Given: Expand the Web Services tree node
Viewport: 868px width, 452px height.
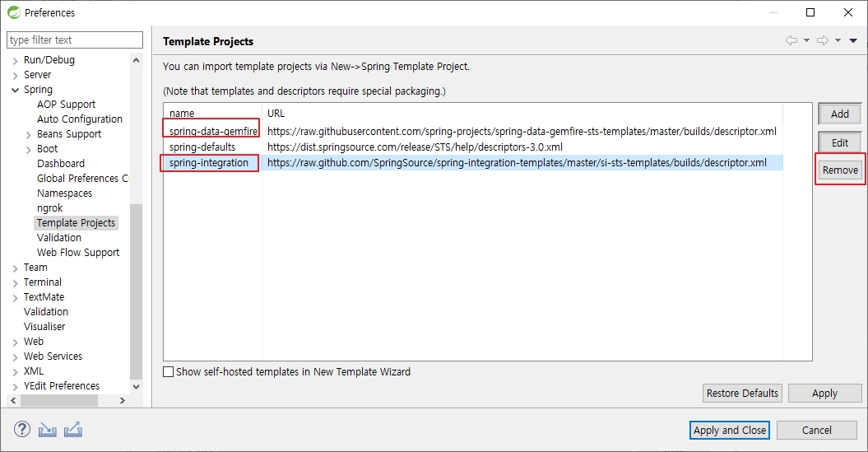Looking at the screenshot, I should pyautogui.click(x=16, y=357).
